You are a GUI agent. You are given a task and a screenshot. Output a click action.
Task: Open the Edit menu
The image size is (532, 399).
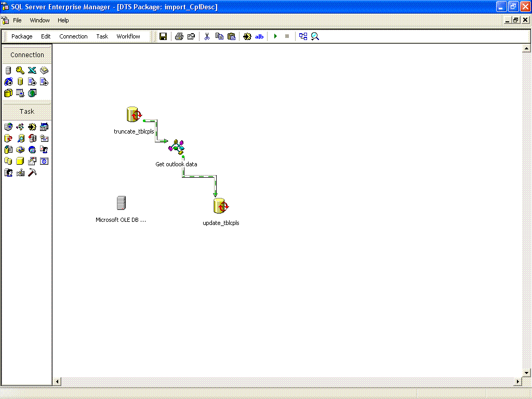[x=46, y=36]
